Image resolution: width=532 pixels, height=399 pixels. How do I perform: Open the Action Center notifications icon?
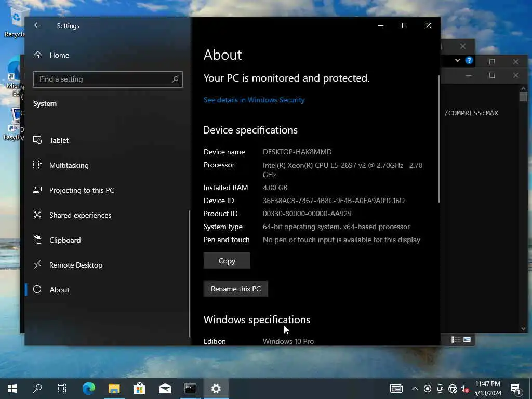[515, 389]
